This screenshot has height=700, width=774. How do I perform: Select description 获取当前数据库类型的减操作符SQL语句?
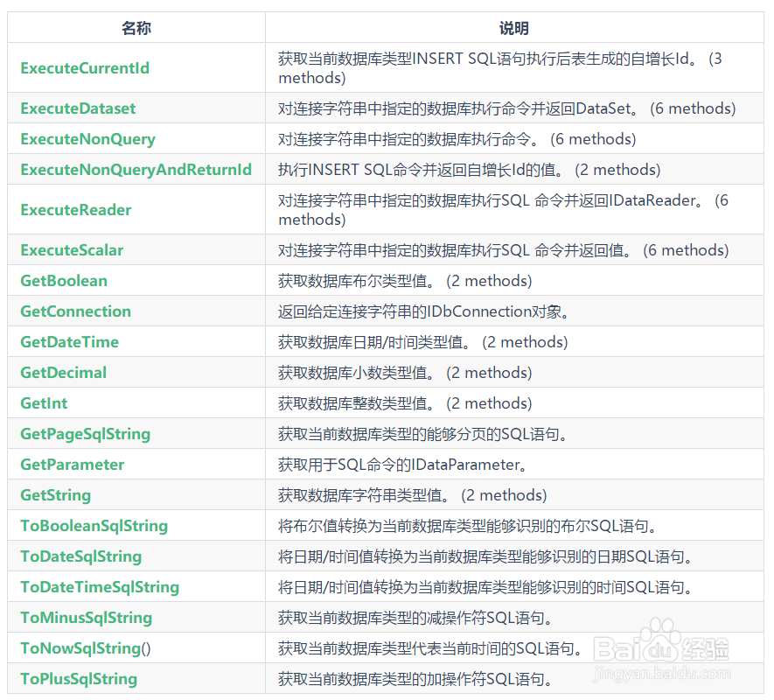pos(415,618)
